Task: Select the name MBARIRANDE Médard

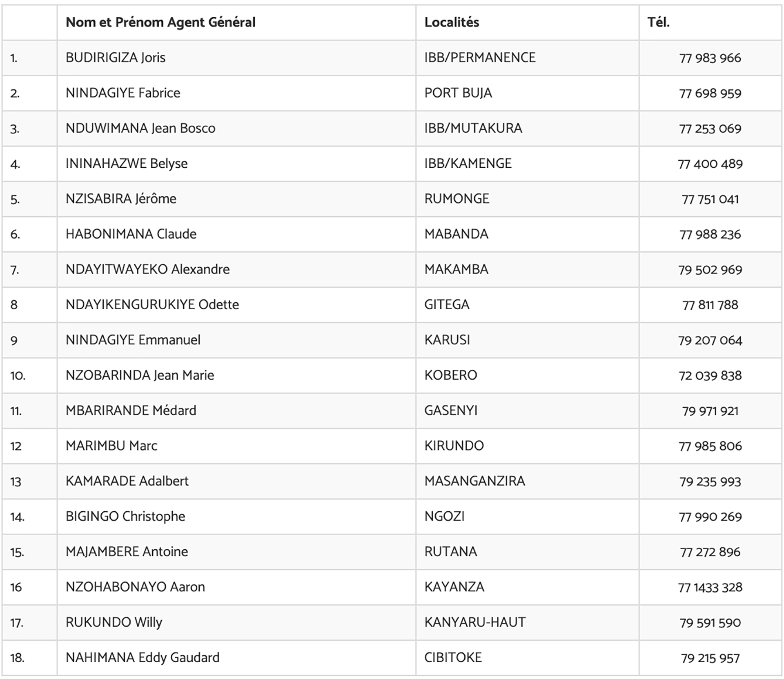Action: 131,411
